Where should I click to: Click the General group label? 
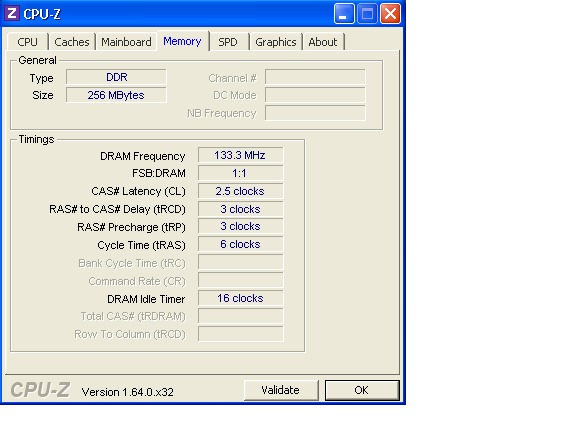tap(37, 60)
